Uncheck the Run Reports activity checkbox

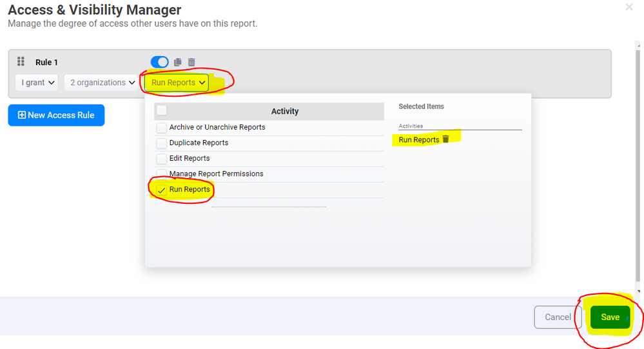[x=162, y=190]
